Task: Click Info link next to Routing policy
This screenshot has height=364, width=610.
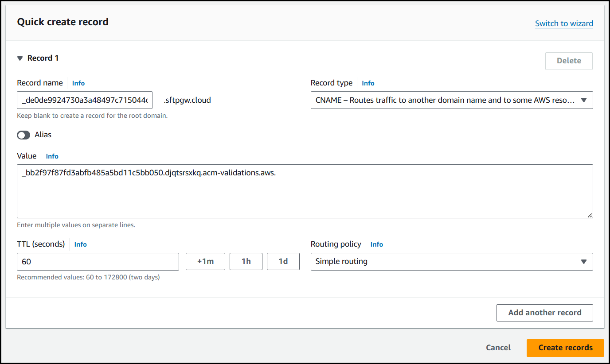Action: click(x=377, y=244)
